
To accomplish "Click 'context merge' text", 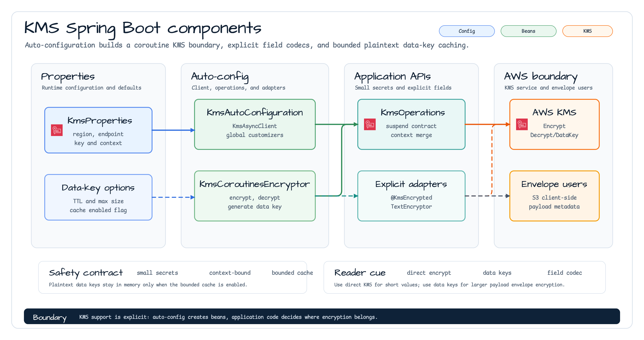I will tap(411, 135).
